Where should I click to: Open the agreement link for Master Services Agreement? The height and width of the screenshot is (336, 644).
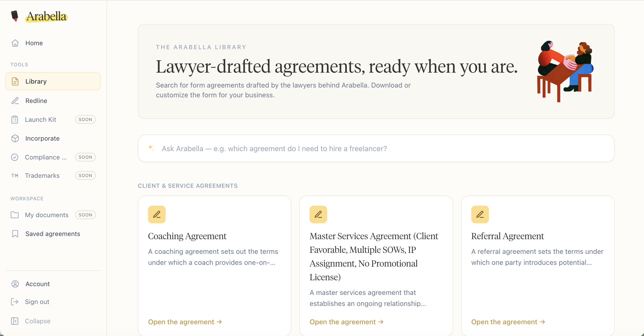[x=346, y=322]
